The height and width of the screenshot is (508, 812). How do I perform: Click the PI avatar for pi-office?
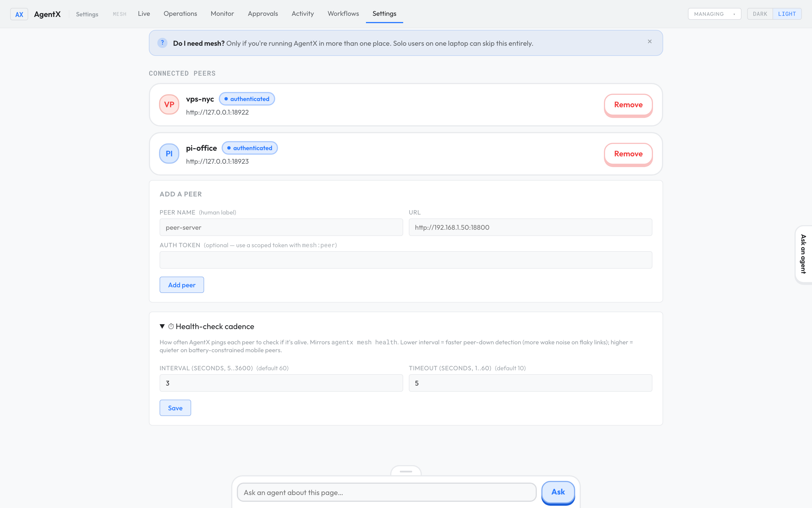(169, 154)
